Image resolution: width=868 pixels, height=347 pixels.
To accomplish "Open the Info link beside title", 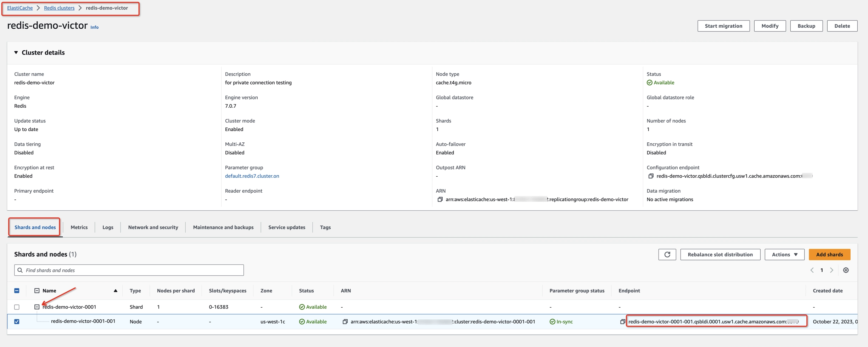I will pos(94,27).
